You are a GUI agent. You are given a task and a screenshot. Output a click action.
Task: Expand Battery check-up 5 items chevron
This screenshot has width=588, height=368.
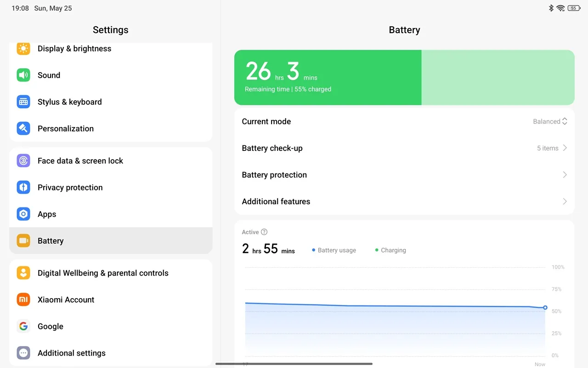[565, 148]
